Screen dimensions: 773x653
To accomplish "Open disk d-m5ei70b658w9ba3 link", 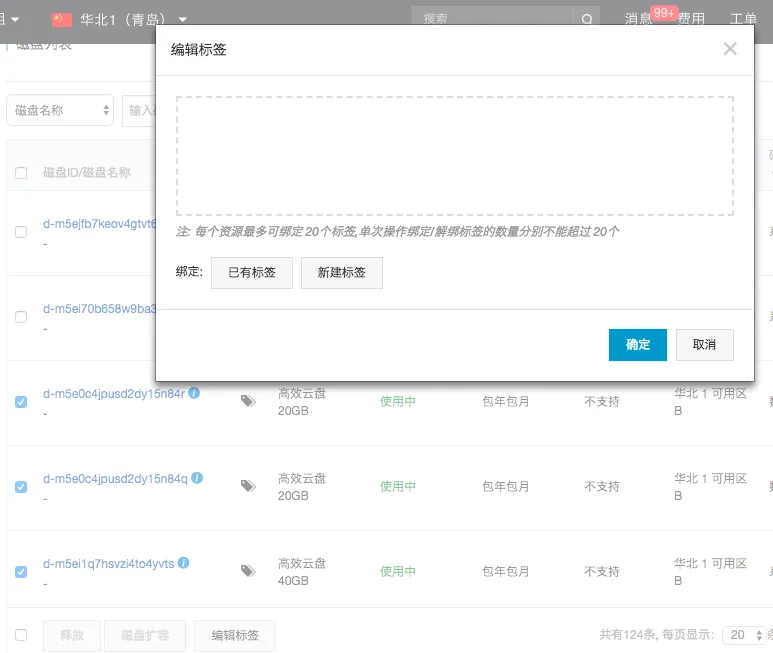I will tap(99, 309).
